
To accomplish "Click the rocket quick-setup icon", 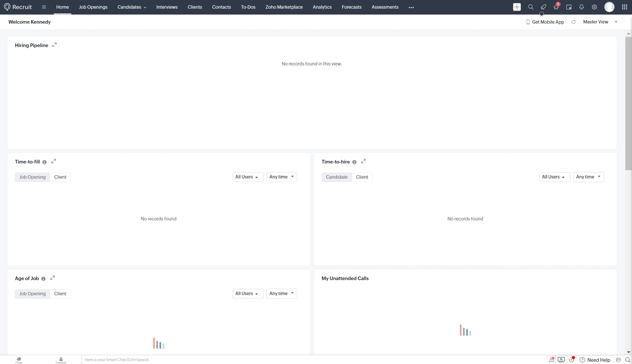I will coord(543,7).
